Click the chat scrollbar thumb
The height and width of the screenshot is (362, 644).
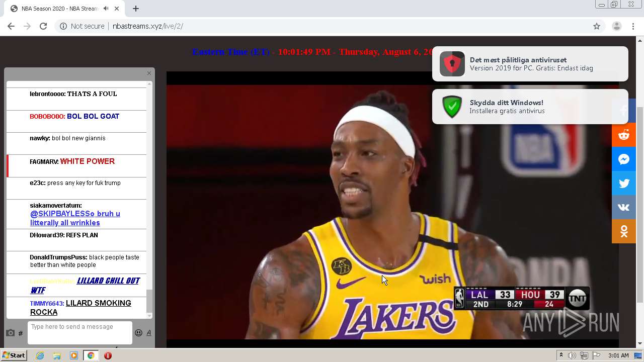point(149,301)
